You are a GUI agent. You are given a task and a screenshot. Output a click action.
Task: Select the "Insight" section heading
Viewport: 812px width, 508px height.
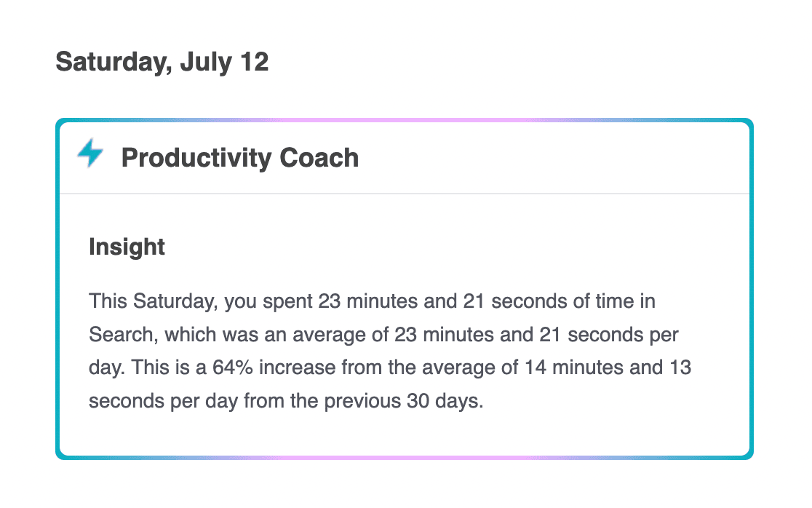127,247
